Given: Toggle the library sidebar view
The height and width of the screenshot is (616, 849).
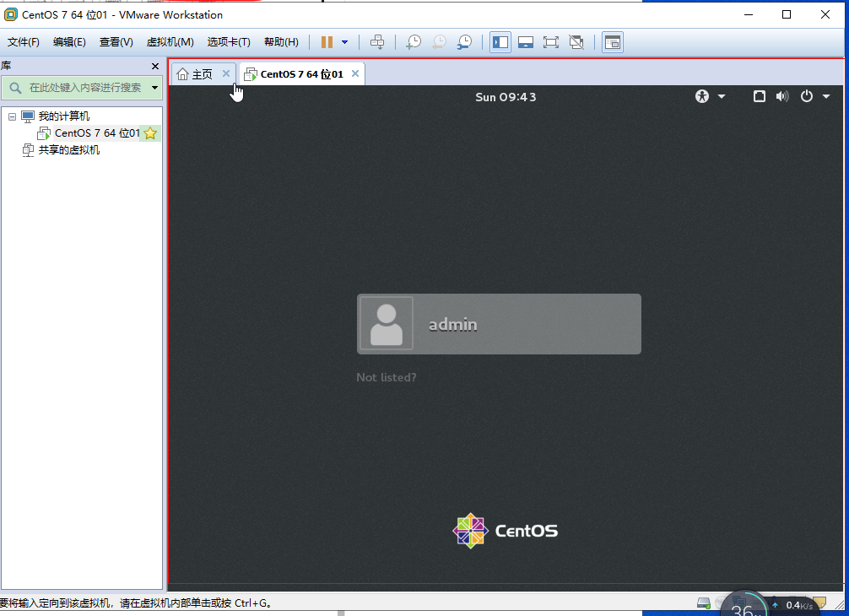Looking at the screenshot, I should [500, 42].
